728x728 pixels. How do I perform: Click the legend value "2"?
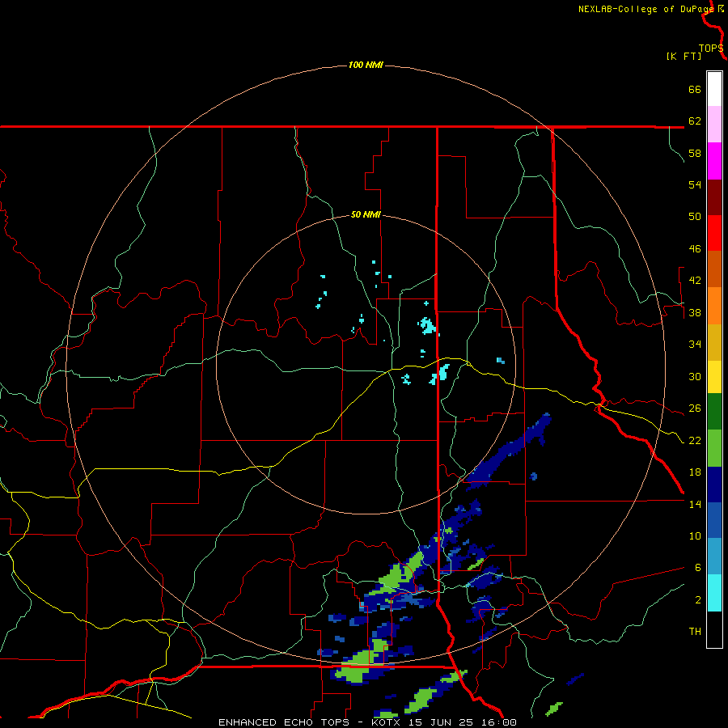[x=698, y=600]
